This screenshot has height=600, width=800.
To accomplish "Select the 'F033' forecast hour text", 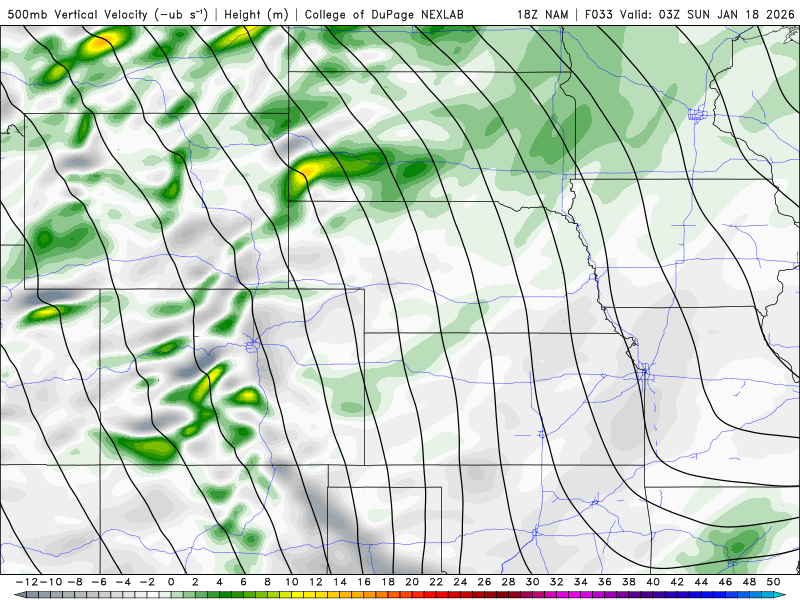I will pyautogui.click(x=598, y=15).
